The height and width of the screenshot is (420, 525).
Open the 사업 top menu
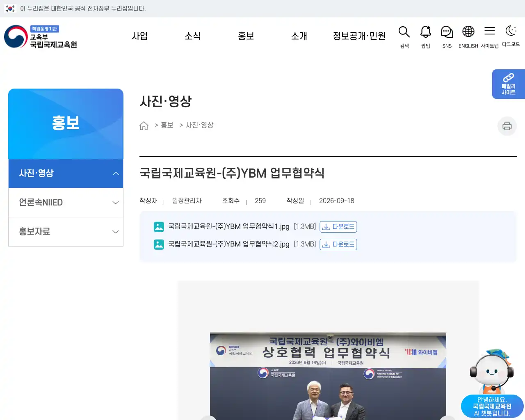point(139,36)
